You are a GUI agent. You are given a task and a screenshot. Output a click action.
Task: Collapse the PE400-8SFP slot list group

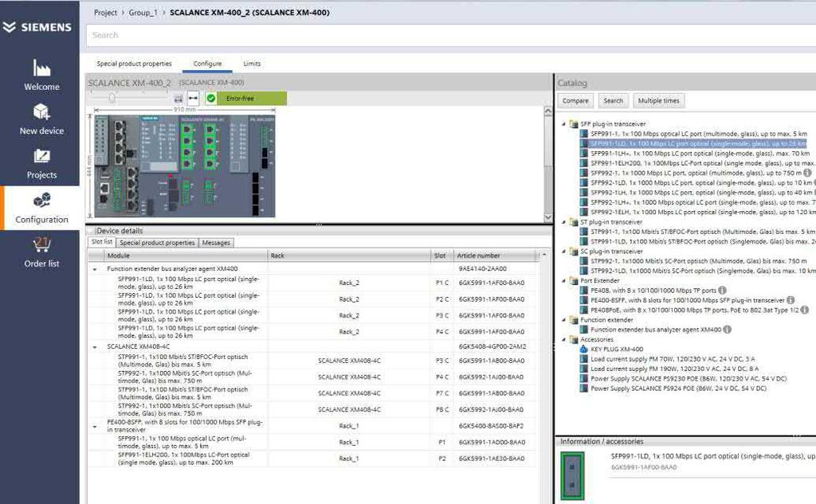point(95,427)
